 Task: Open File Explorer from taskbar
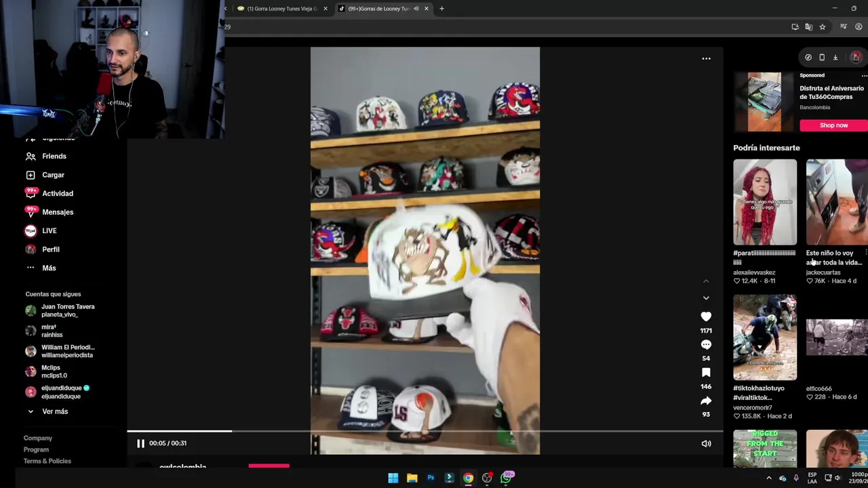coord(412,478)
